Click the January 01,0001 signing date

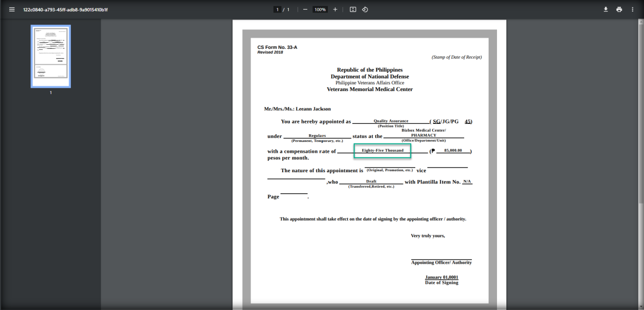441,277
